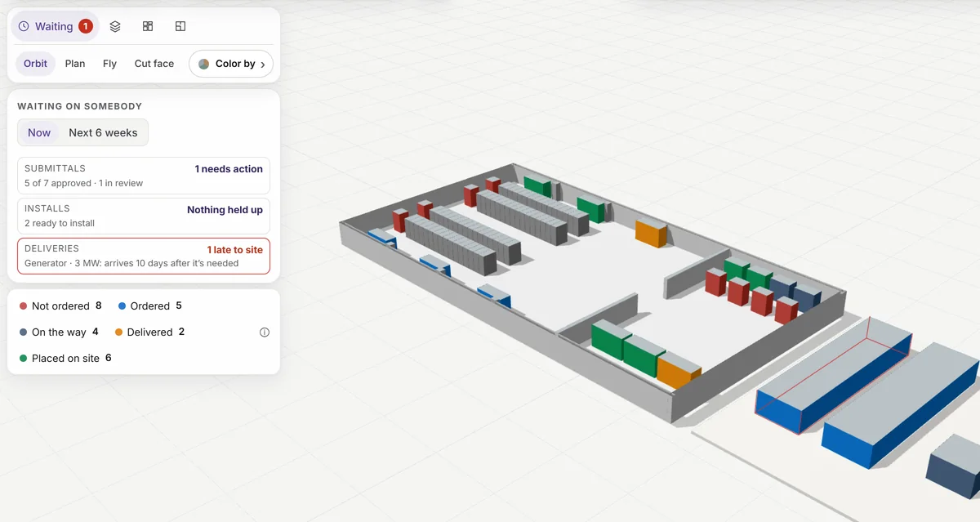Open the layers stack icon tab

[x=115, y=26]
